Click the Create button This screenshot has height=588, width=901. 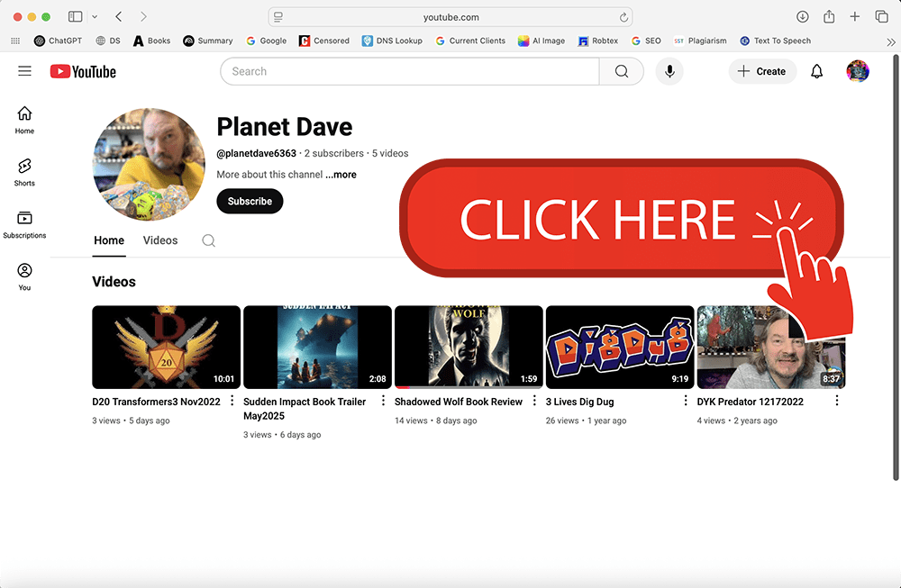[x=762, y=71]
